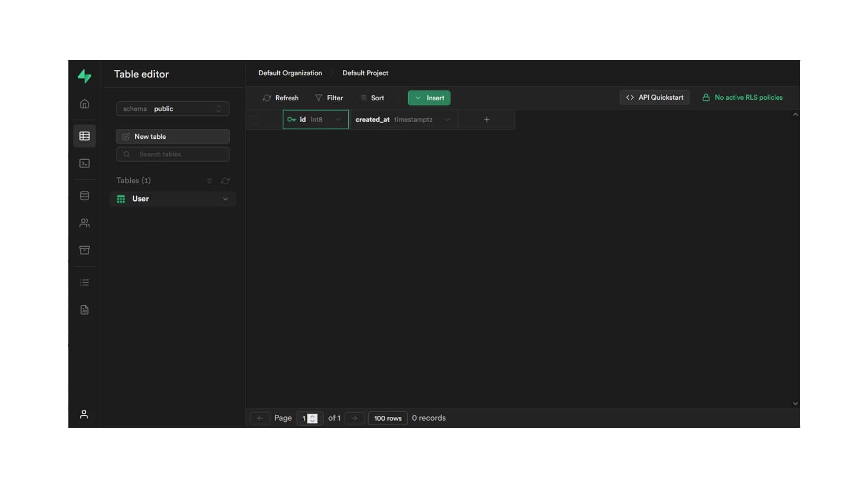This screenshot has width=868, height=488.
Task: View No active RLS policies
Action: tap(742, 98)
